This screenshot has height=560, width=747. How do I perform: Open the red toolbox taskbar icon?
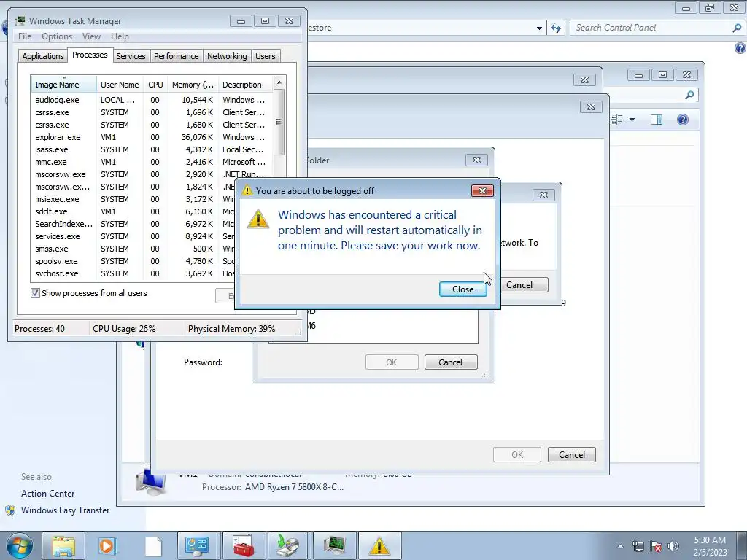(243, 545)
